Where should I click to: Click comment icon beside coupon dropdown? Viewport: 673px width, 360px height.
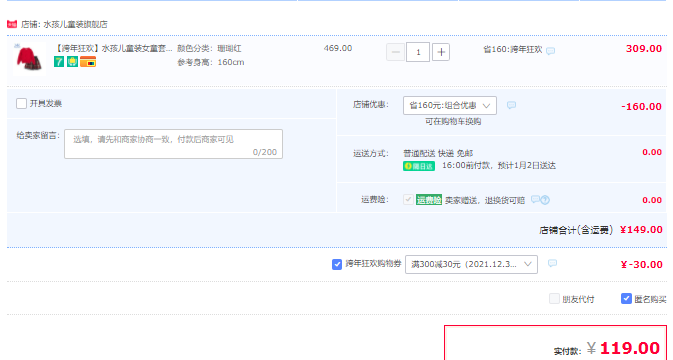coord(552,263)
